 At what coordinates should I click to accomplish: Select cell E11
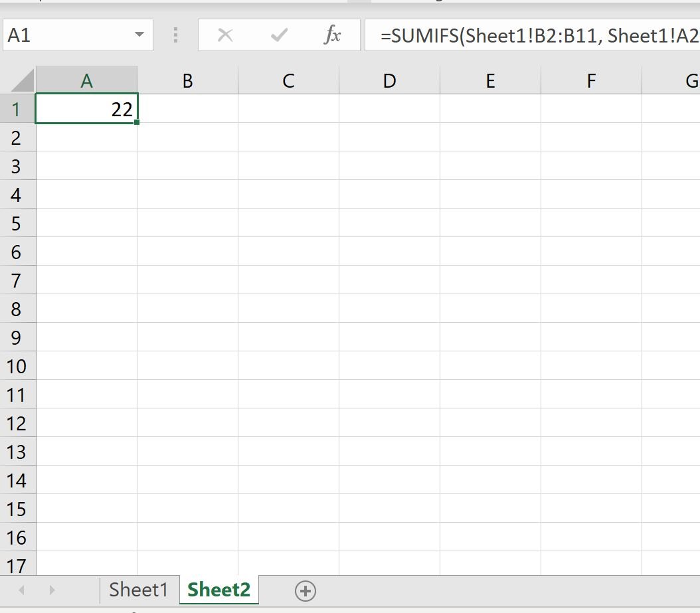pyautogui.click(x=490, y=394)
